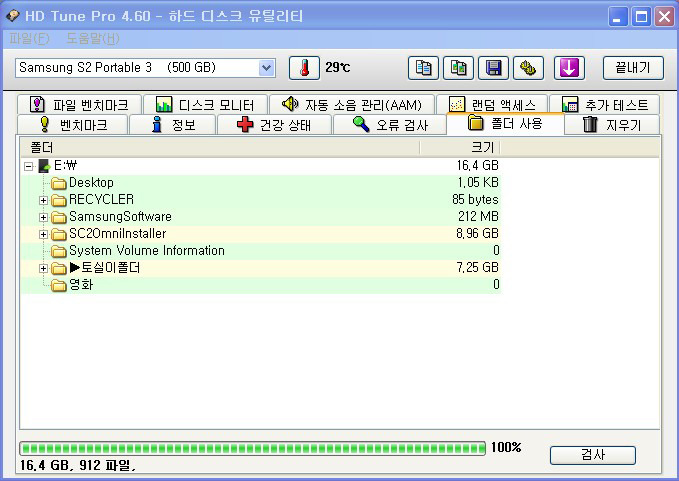Open the 정보 tab
The image size is (679, 481).
[x=172, y=125]
